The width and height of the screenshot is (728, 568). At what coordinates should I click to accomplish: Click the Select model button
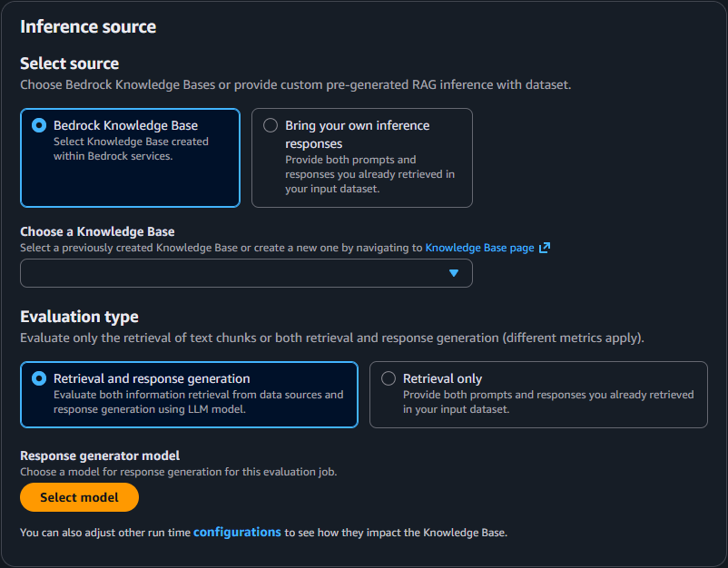click(79, 497)
